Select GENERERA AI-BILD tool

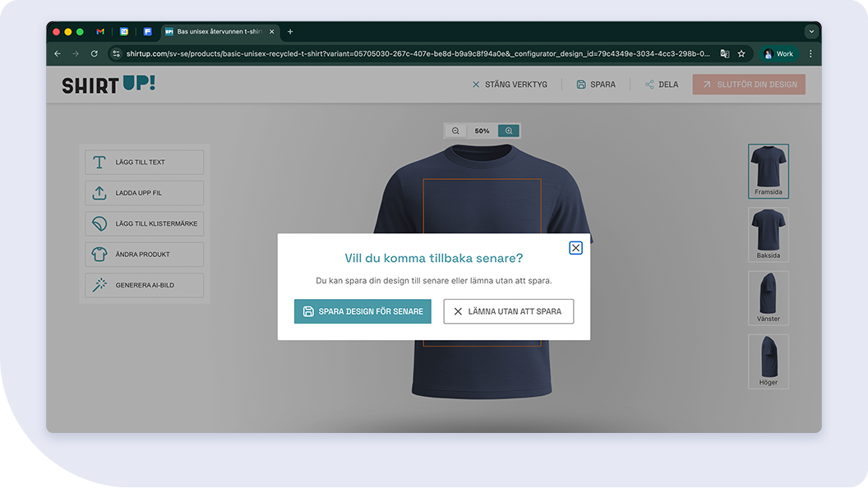(145, 285)
